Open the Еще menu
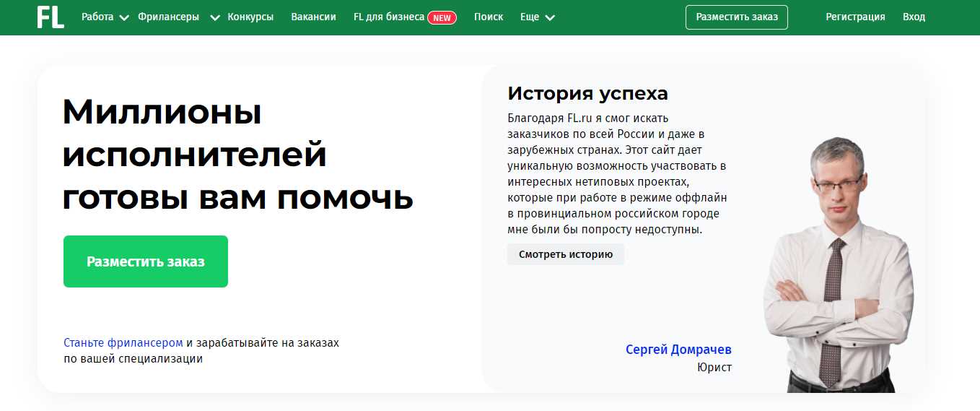This screenshot has height=411, width=980. [x=530, y=17]
